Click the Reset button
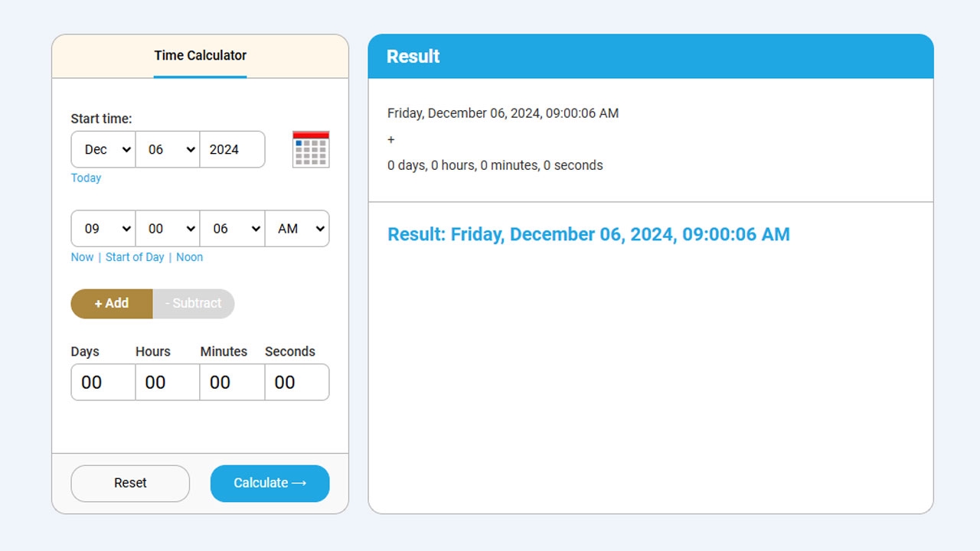Image resolution: width=980 pixels, height=551 pixels. [x=130, y=484]
